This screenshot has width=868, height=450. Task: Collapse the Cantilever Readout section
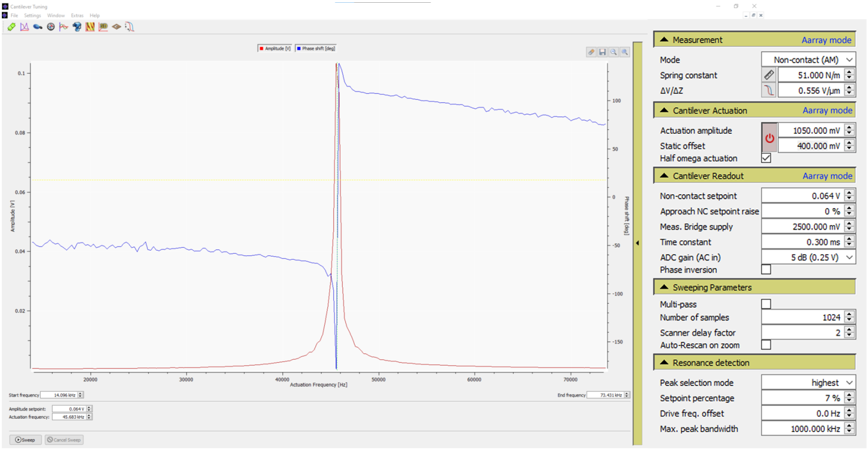pos(664,176)
